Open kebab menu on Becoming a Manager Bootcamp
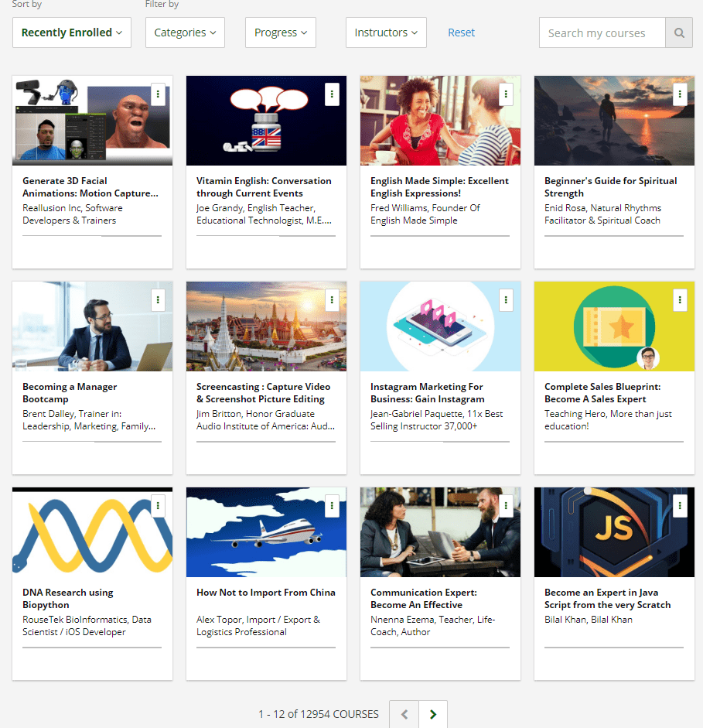Viewport: 703px width, 728px height. [158, 299]
